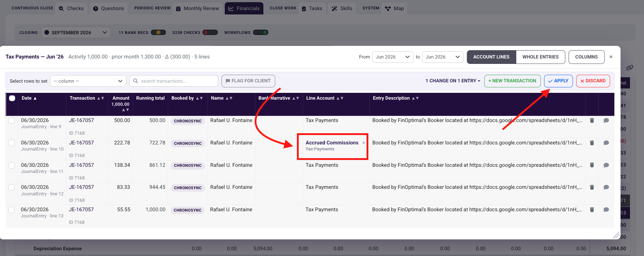Open the Checks tab

(71, 8)
